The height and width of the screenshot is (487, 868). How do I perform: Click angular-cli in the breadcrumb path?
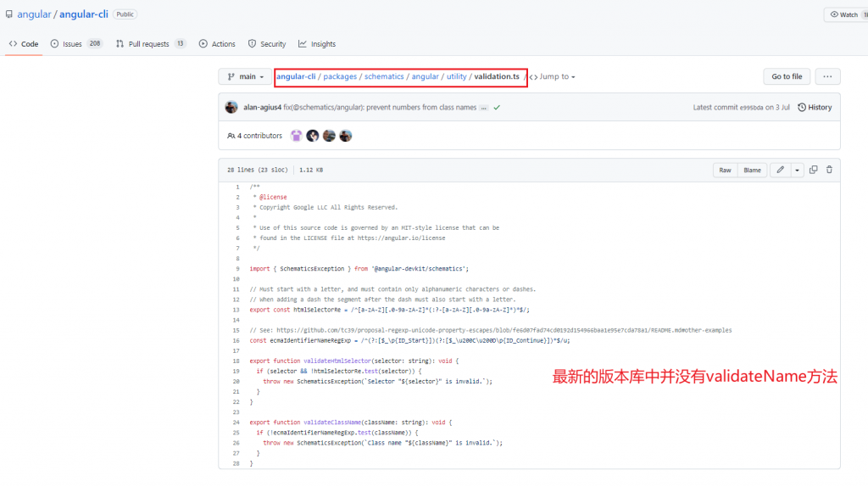pos(296,76)
